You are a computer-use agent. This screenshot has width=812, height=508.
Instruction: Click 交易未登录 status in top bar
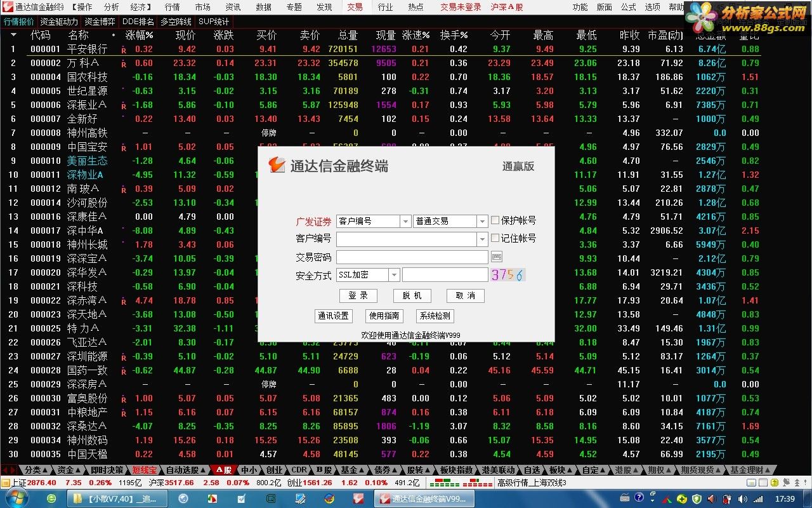pyautogui.click(x=461, y=7)
